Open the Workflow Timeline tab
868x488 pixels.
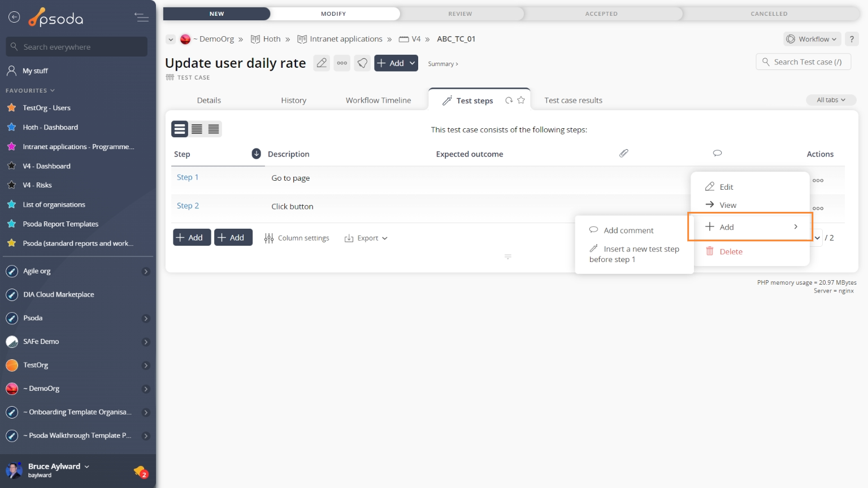click(x=378, y=100)
